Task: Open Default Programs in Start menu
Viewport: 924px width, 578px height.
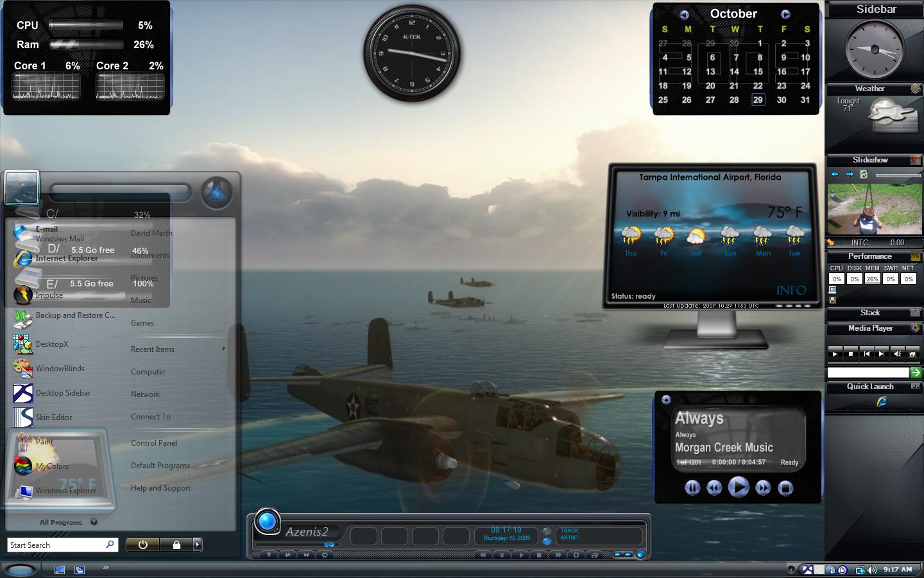Action: [x=160, y=466]
